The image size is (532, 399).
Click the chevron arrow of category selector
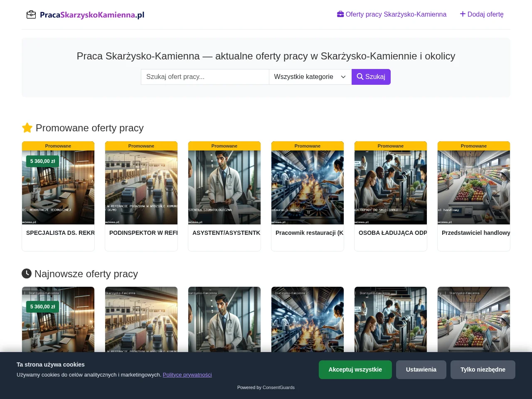pyautogui.click(x=343, y=77)
